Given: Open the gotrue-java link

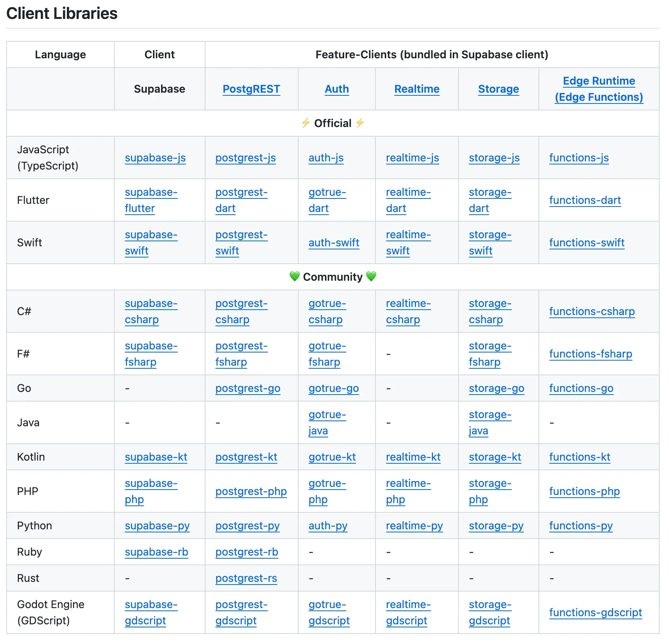Looking at the screenshot, I should pyautogui.click(x=327, y=422).
